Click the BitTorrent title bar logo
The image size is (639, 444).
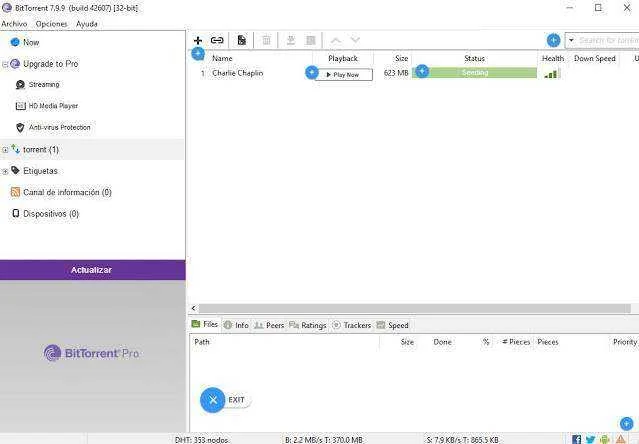(7, 8)
